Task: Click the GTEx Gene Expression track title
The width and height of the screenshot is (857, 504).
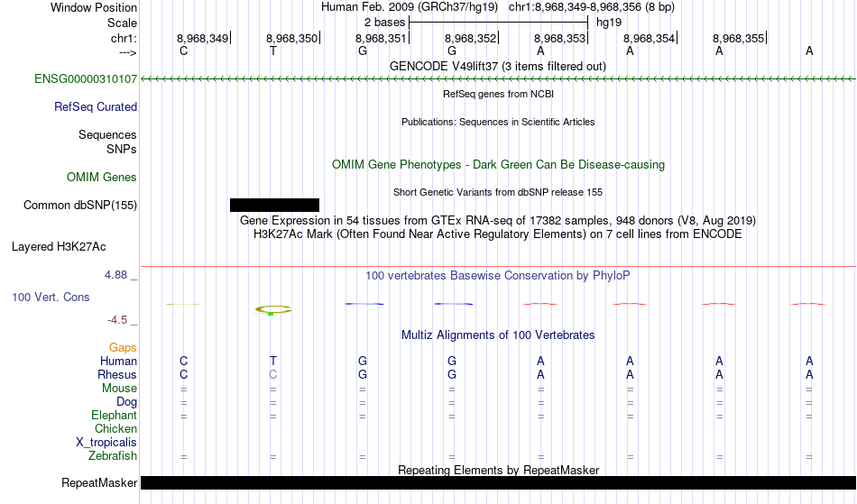Action: click(x=498, y=221)
